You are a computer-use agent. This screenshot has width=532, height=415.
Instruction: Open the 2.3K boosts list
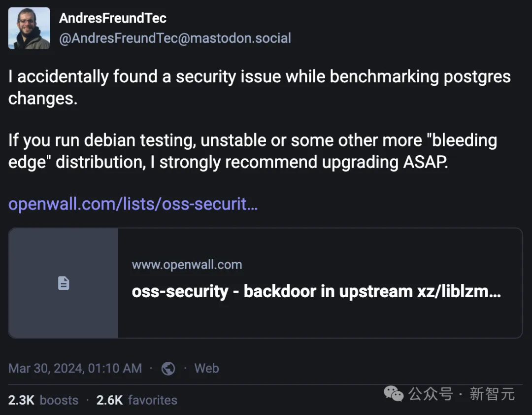click(43, 400)
